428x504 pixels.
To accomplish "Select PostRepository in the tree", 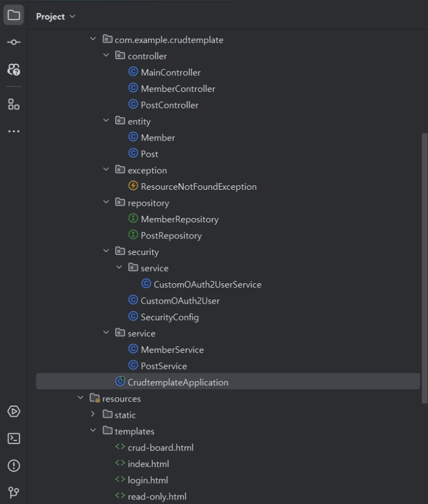I will point(171,236).
